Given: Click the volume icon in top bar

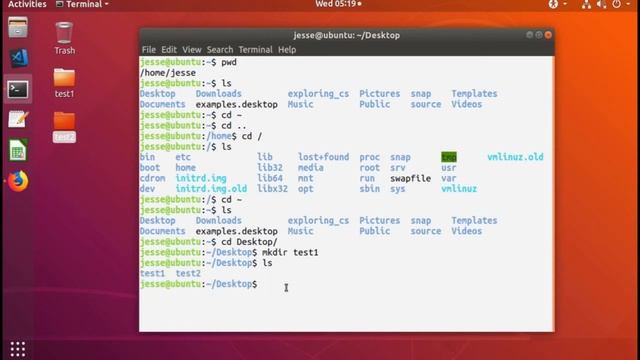Looking at the screenshot, I should point(601,4).
